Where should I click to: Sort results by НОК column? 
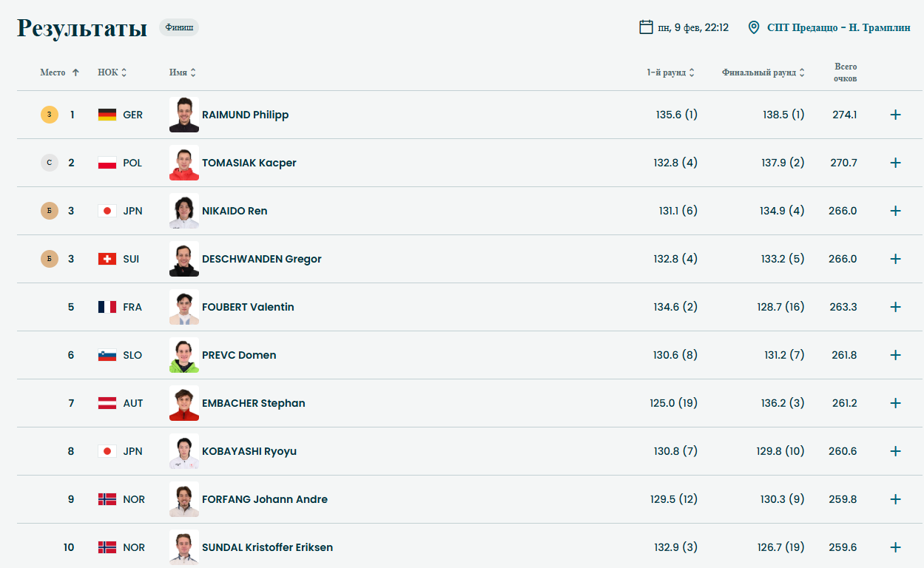point(112,72)
